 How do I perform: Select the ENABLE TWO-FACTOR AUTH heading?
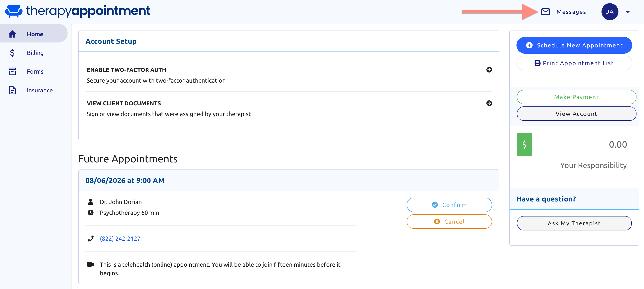pyautogui.click(x=126, y=70)
